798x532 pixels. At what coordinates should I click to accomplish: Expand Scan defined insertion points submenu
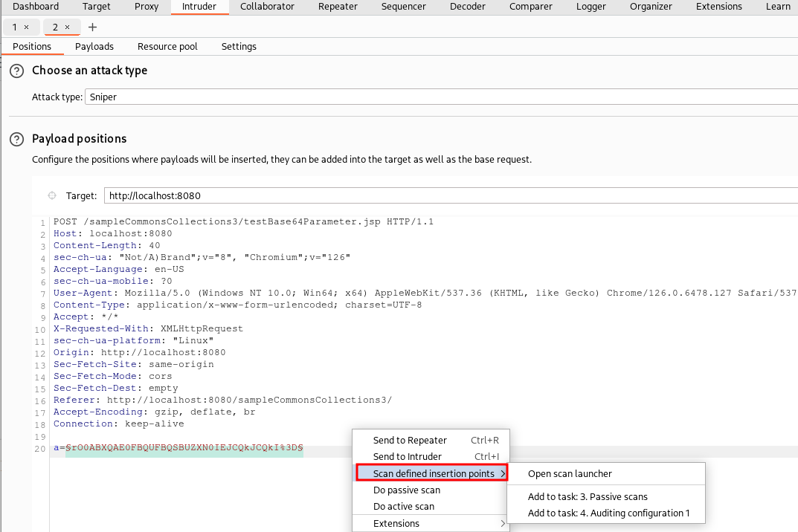click(432, 473)
